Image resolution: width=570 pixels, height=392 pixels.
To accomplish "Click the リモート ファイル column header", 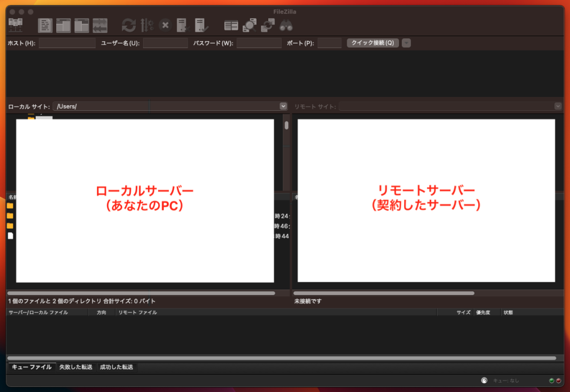I will click(x=137, y=312).
